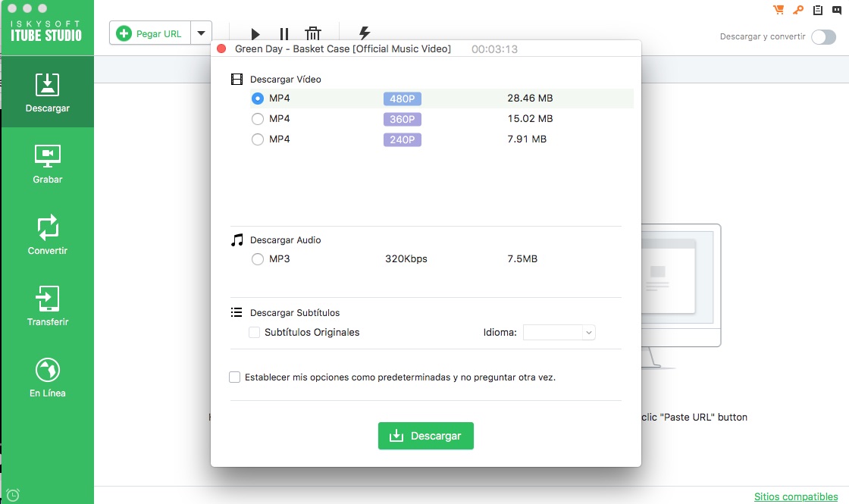Toggle the Descargar y convertir switch
This screenshot has height=504, width=849.
[823, 37]
